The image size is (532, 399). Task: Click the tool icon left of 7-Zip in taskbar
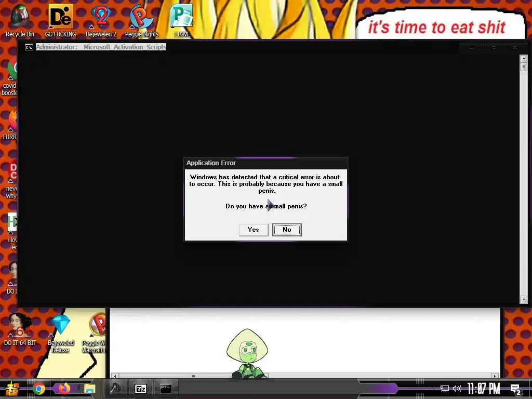(x=115, y=389)
